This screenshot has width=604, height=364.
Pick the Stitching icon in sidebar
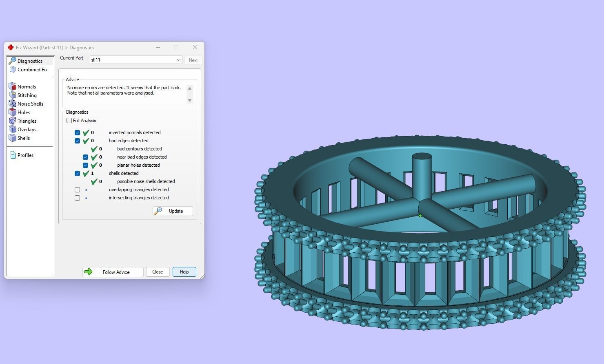(13, 95)
